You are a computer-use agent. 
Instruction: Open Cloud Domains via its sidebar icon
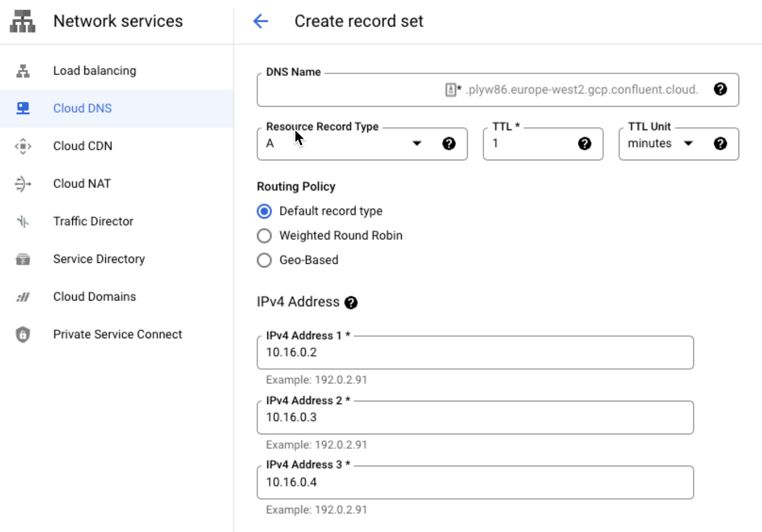23,296
